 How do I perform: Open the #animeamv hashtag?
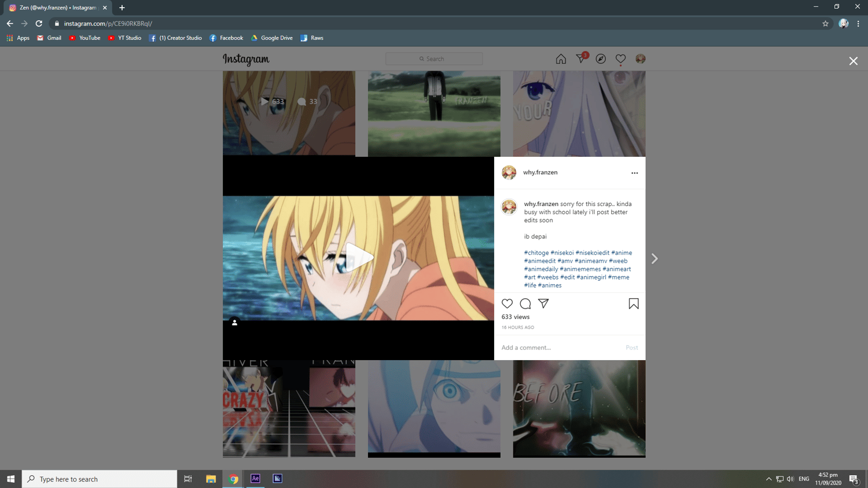coord(591,261)
